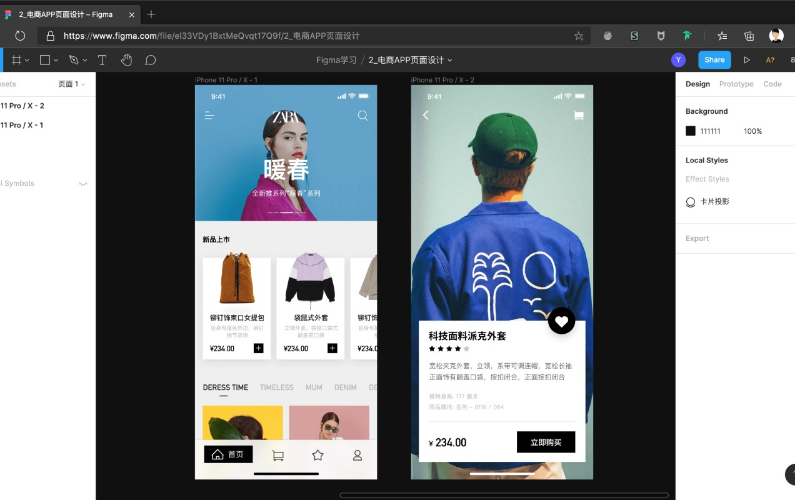Screen dimensions: 795x500
Task: Open pen tool options dropdown arrow
Action: pos(85,60)
